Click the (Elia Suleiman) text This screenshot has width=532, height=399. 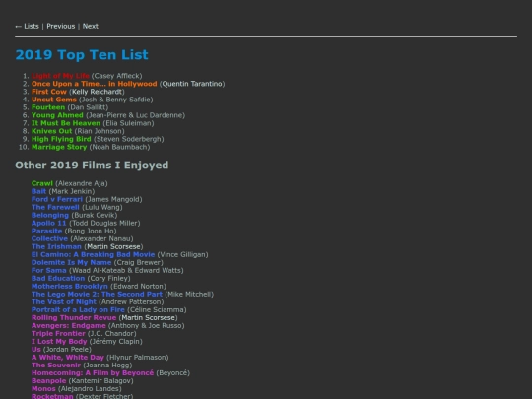pos(128,123)
